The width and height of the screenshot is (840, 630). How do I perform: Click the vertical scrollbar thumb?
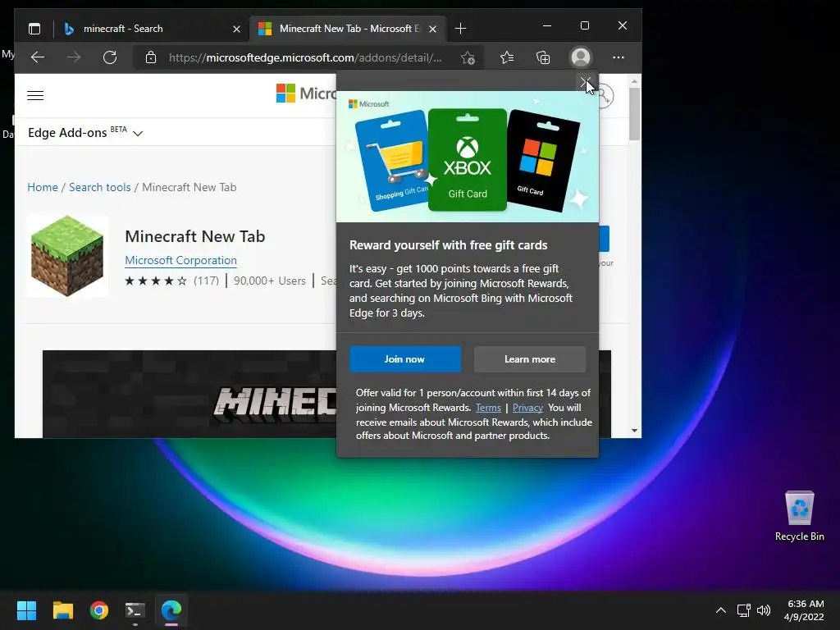tap(634, 113)
